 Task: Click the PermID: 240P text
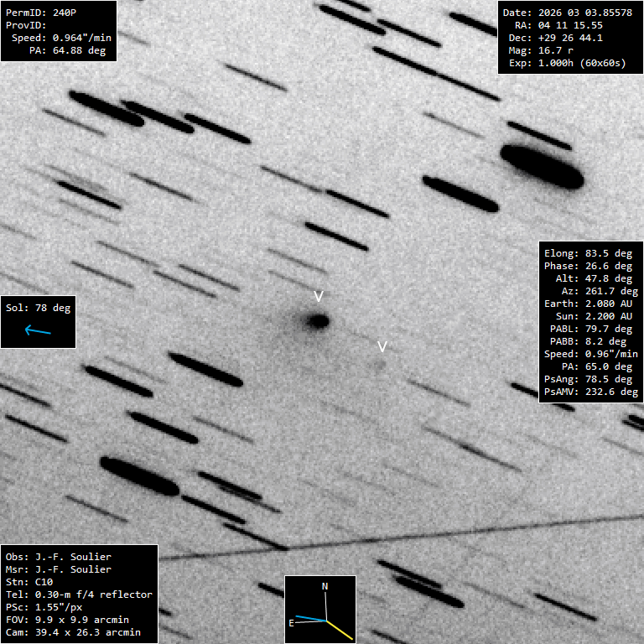coord(41,13)
